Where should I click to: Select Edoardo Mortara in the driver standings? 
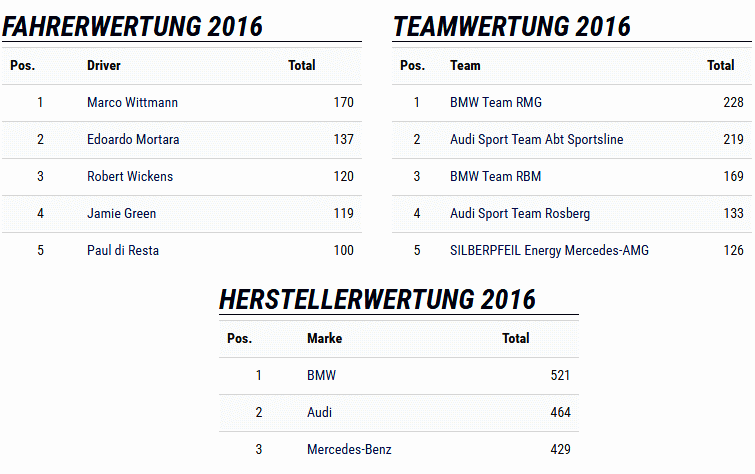(133, 140)
